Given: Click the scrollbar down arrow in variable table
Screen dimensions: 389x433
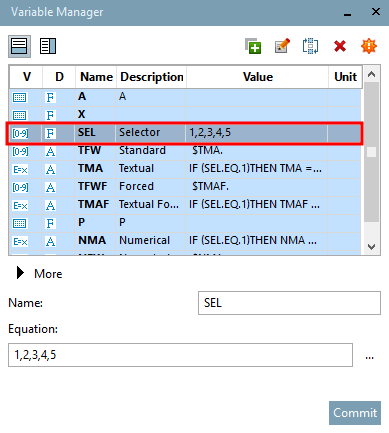Looking at the screenshot, I should [x=372, y=247].
